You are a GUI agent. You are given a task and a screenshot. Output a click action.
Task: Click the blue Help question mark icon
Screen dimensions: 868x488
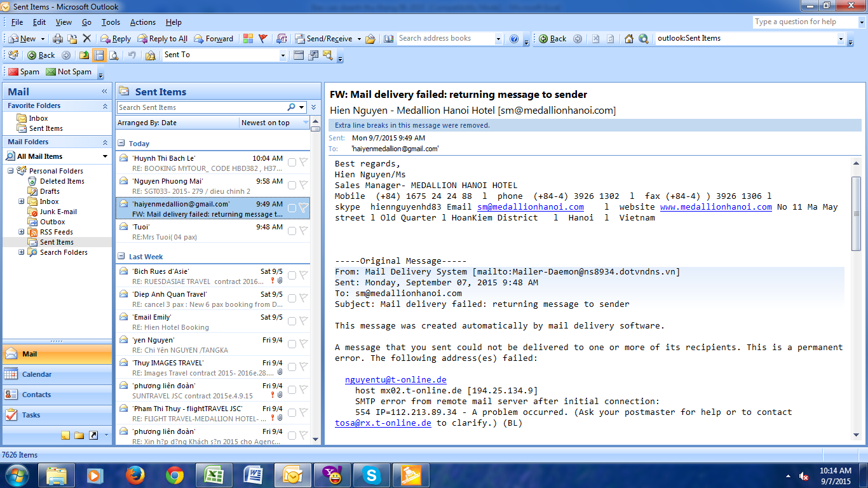514,39
